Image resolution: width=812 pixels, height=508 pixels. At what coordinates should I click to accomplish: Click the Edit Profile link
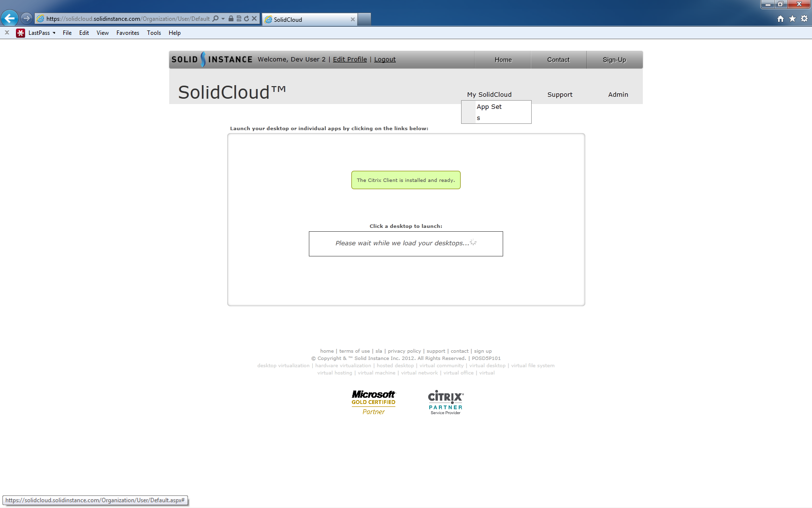tap(350, 60)
